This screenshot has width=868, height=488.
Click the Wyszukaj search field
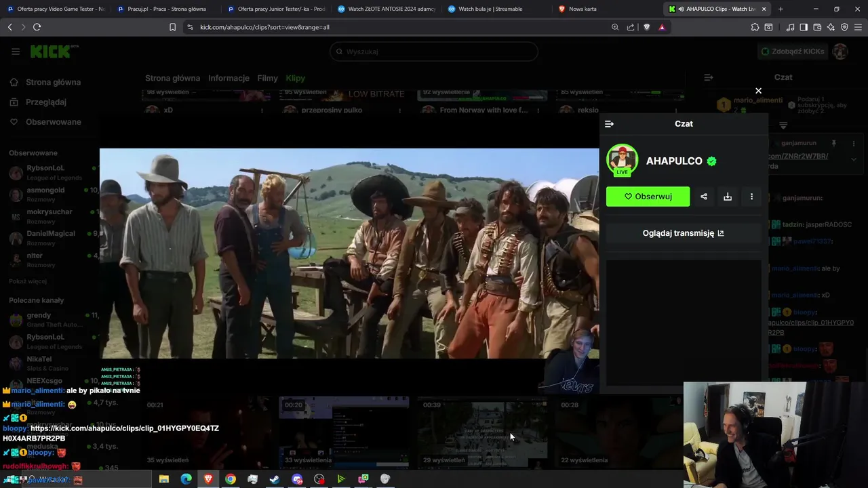434,52
